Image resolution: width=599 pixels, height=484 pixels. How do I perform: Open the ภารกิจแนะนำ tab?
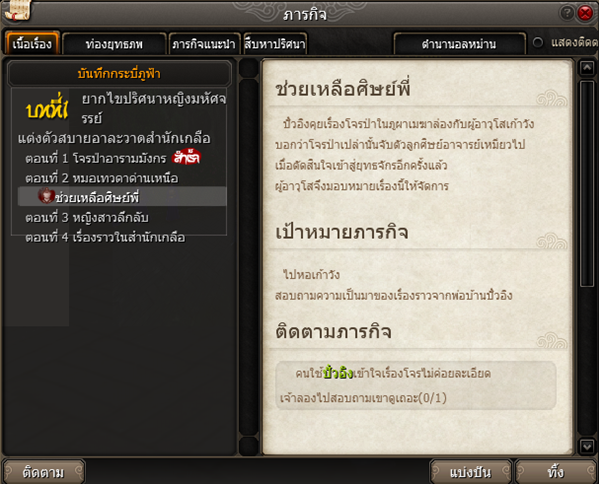204,44
